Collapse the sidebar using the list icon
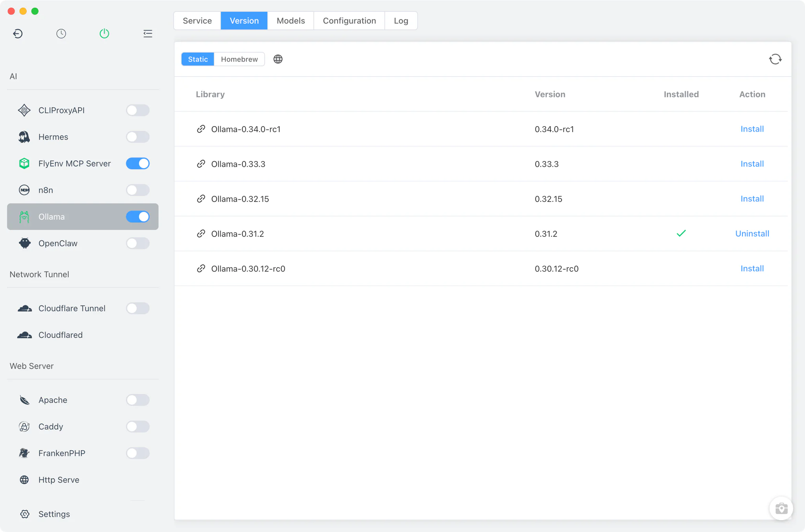This screenshot has width=805, height=532. (x=148, y=34)
